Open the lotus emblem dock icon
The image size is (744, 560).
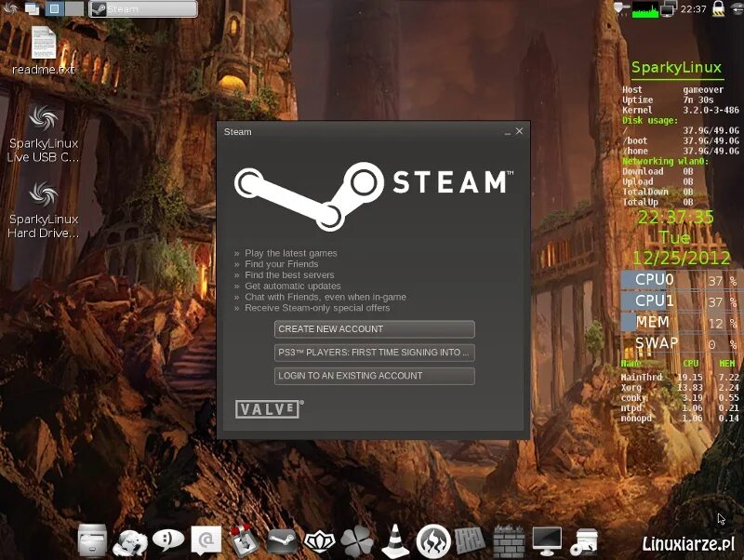319,541
